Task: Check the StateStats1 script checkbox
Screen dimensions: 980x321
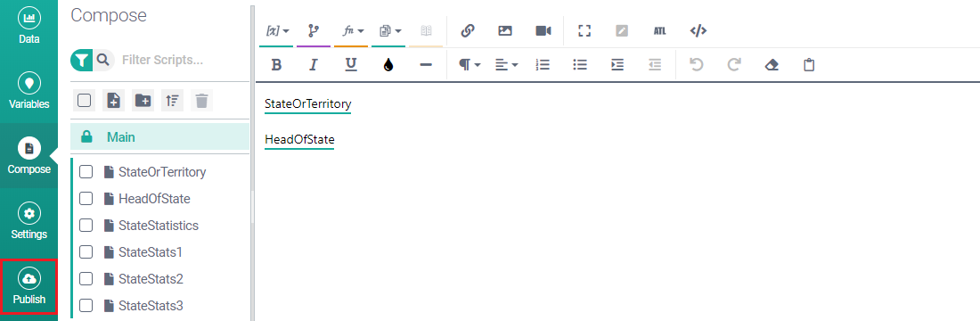Action: point(86,252)
